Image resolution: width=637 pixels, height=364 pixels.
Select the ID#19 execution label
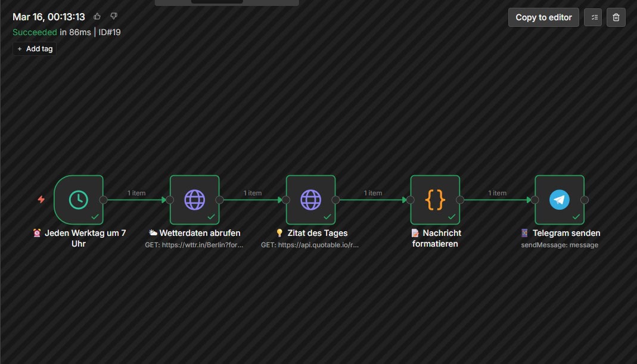tap(109, 32)
